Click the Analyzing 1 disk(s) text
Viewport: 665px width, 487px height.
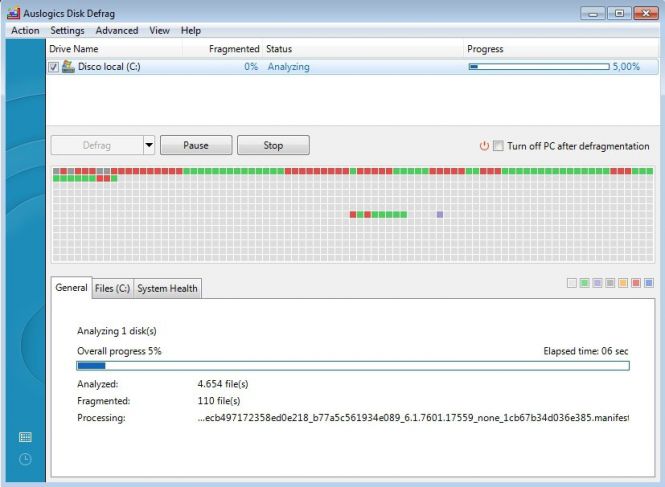coord(117,331)
